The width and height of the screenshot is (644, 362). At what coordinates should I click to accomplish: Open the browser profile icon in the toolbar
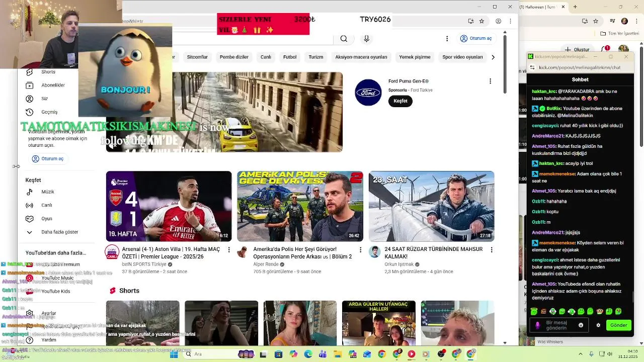[x=498, y=21]
